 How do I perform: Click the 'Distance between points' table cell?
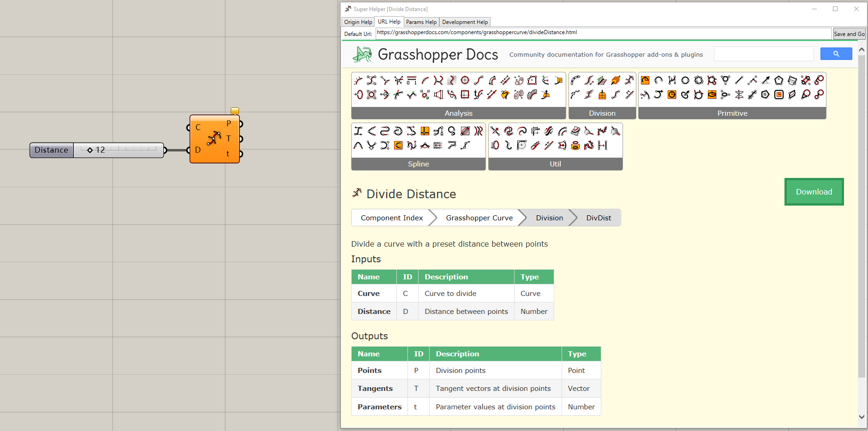pos(466,311)
